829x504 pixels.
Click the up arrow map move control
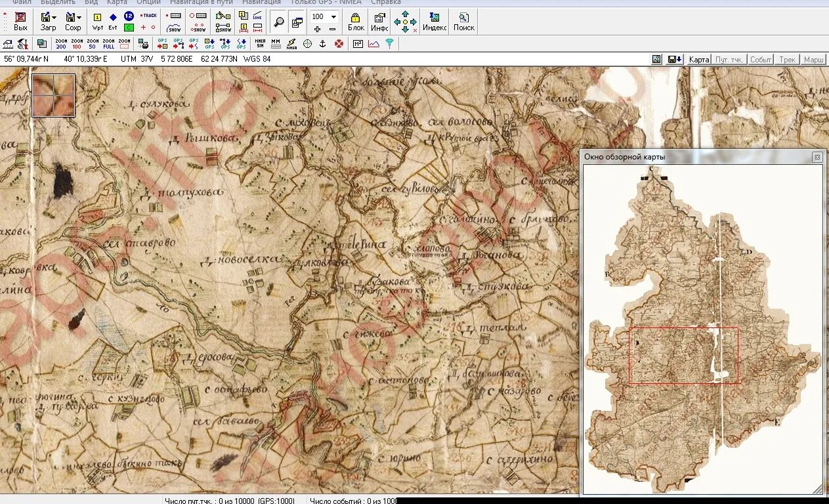[x=405, y=14]
